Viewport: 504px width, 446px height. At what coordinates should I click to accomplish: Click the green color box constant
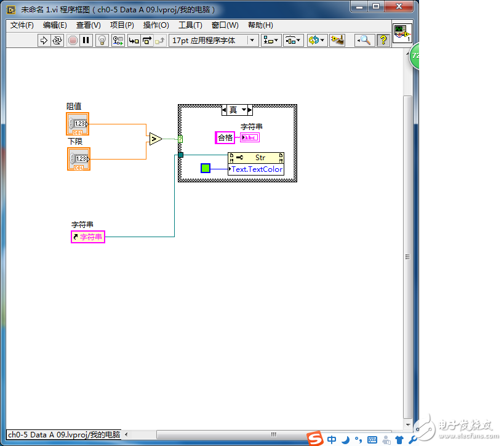[206, 168]
